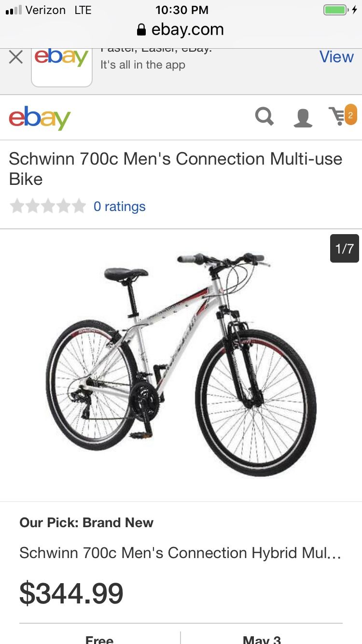The width and height of the screenshot is (362, 644).
Task: Tap the padlock icon beside ebay.com
Action: click(141, 30)
